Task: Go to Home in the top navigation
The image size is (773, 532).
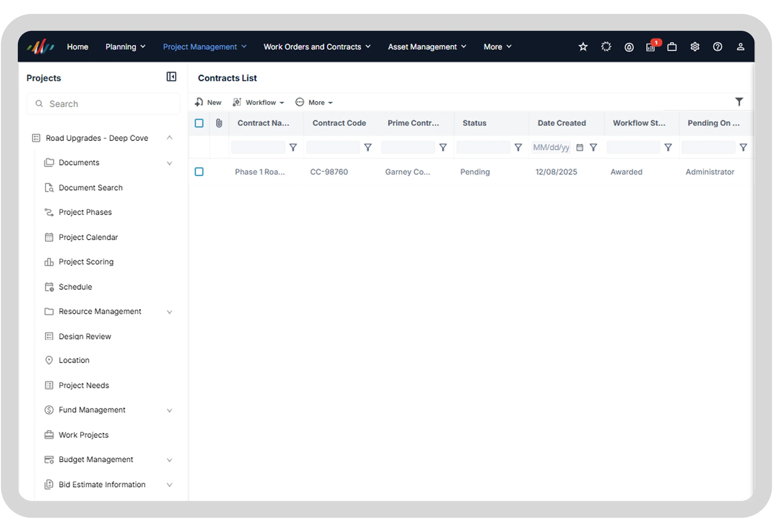Action: [77, 47]
